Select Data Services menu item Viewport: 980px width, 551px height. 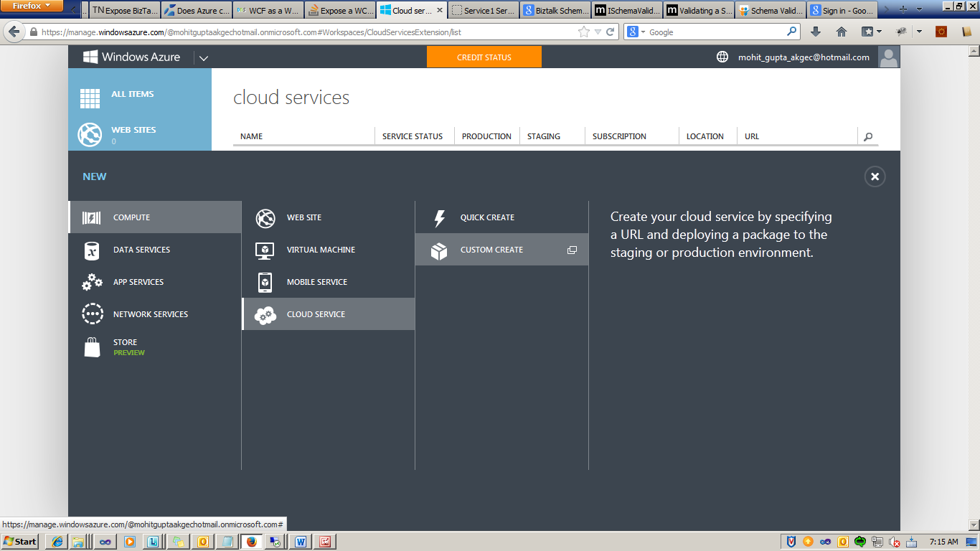click(155, 250)
